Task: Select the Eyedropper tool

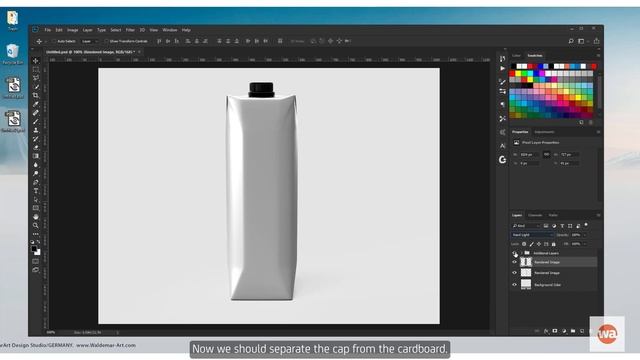Action: 36,104
